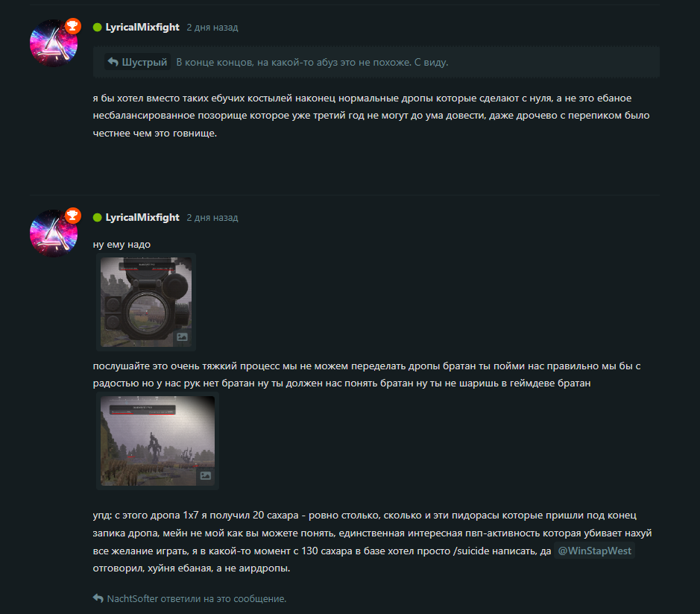Click green online status dot in first post
Screen dimensions: 700x614
[98, 28]
